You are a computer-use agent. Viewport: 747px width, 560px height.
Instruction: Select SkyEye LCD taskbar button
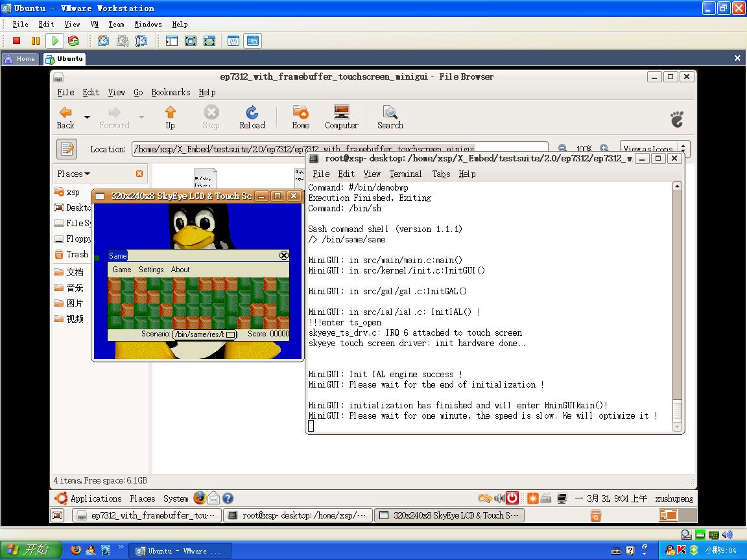tap(449, 515)
